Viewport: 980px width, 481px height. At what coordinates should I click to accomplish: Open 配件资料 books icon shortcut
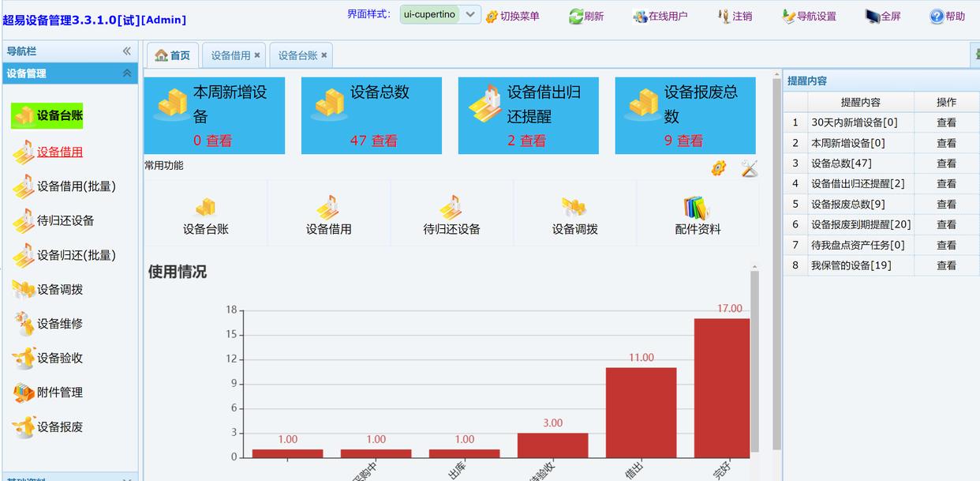click(697, 208)
